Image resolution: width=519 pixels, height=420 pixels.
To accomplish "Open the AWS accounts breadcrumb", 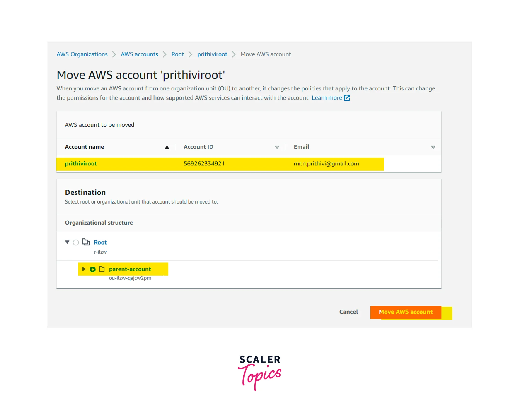I will tap(139, 54).
